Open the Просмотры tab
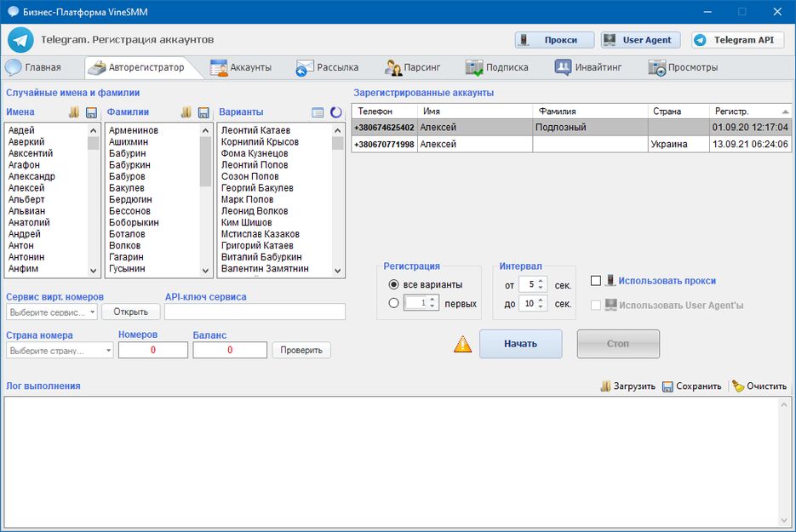 (x=683, y=67)
